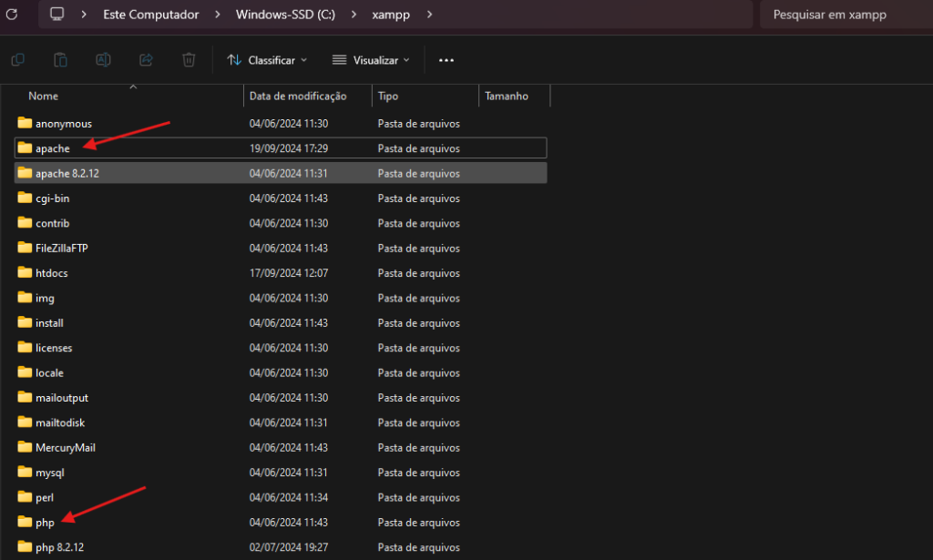Expand chevron after xampp breadcrumb
Viewport: 933px width, 560px height.
coord(430,15)
